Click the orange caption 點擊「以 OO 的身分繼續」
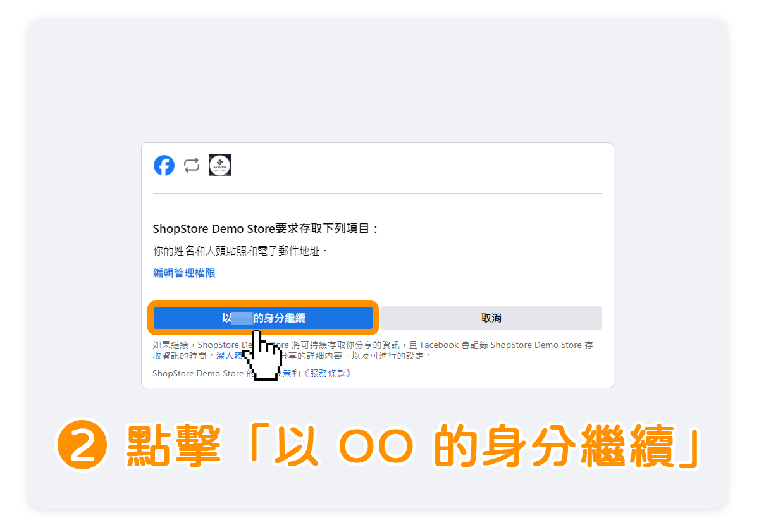Viewport: 759px width, 532px height. click(x=412, y=447)
